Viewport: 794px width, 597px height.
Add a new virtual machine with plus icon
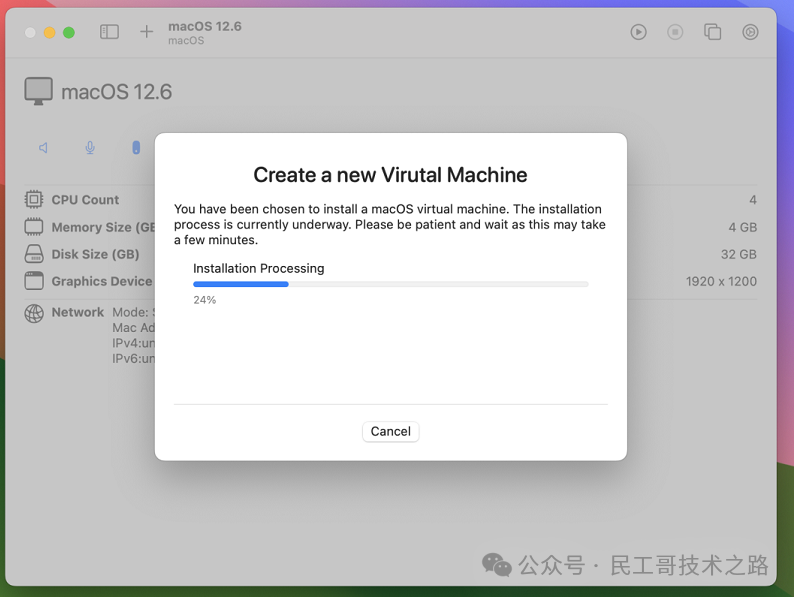tap(146, 32)
